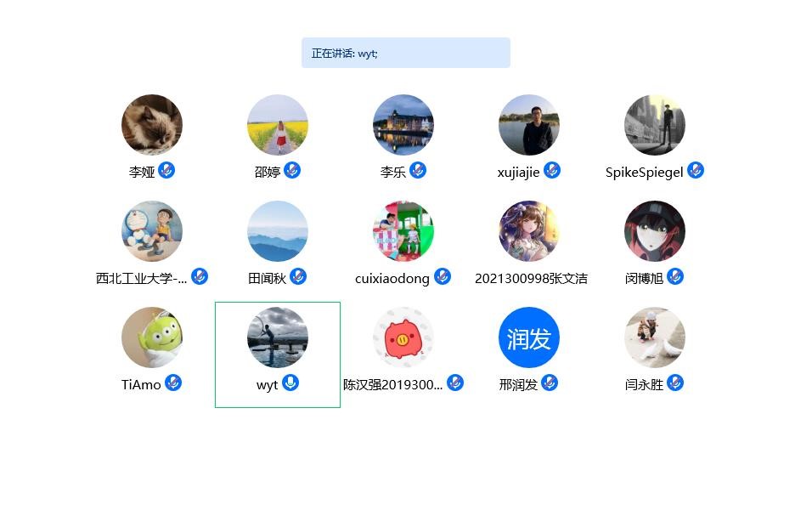This screenshot has width=812, height=516.
Task: Click the green alien avatar of TiAmo
Action: pos(152,337)
